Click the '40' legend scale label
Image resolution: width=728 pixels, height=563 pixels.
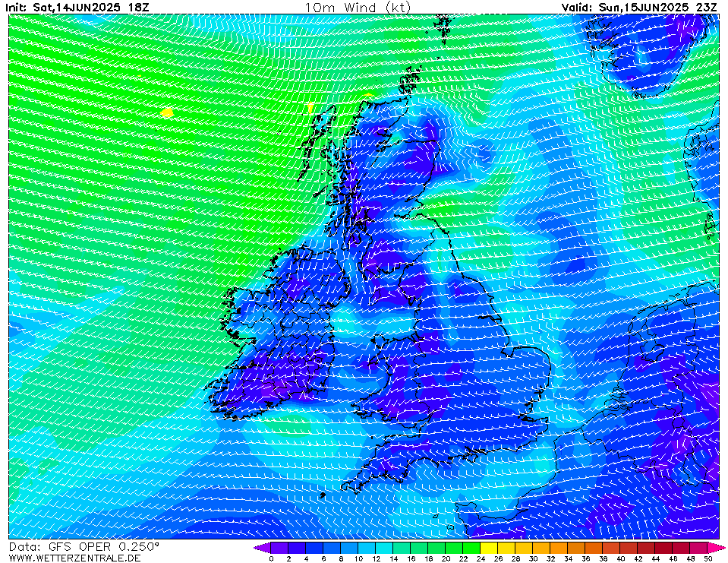[620, 558]
